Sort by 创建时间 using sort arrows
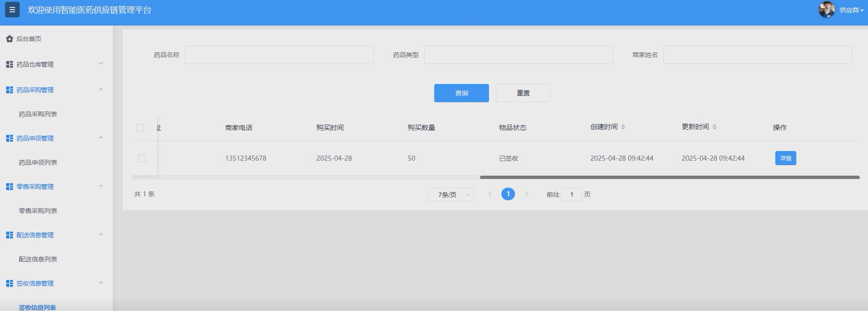This screenshot has height=311, width=868. [623, 127]
